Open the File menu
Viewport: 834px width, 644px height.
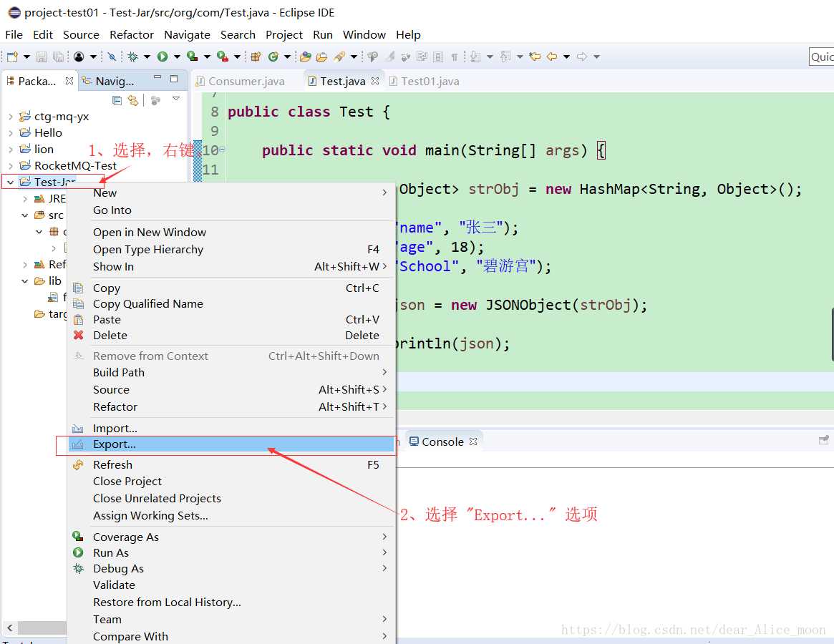(x=14, y=34)
